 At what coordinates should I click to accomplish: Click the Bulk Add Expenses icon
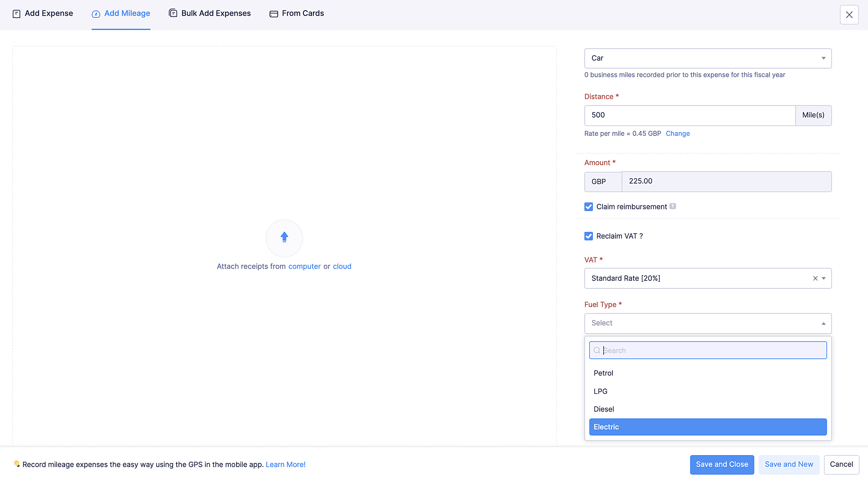173,13
